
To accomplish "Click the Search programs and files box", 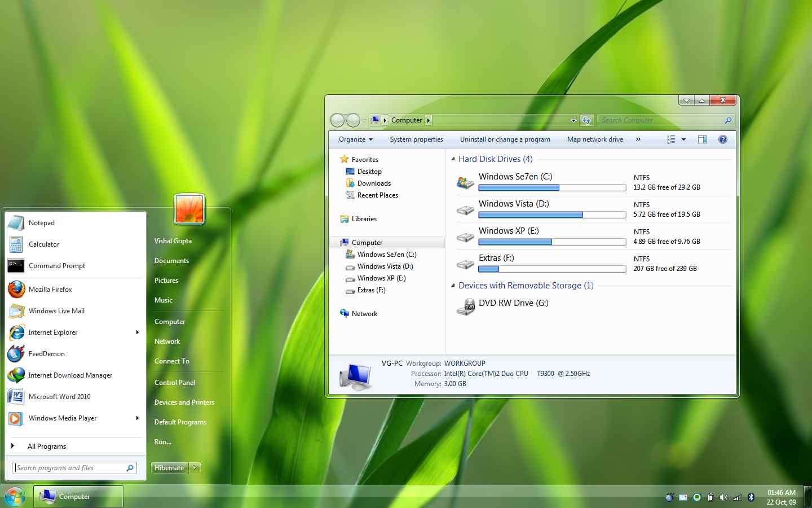I will click(74, 468).
